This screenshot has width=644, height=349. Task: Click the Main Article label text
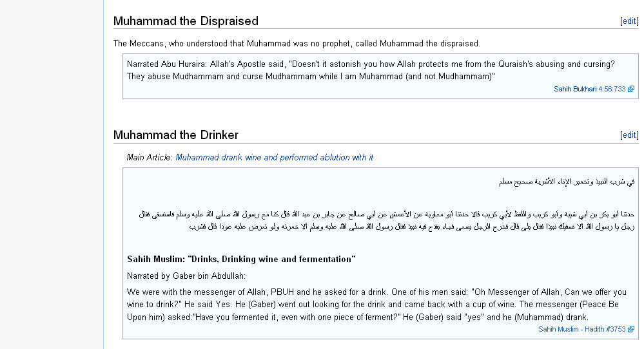pos(150,158)
